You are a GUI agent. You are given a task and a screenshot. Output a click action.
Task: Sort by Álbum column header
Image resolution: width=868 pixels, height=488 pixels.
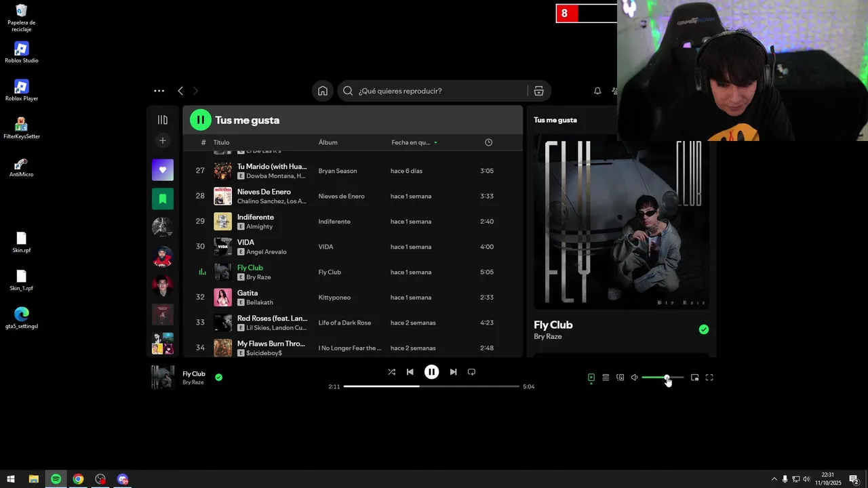[x=328, y=142]
